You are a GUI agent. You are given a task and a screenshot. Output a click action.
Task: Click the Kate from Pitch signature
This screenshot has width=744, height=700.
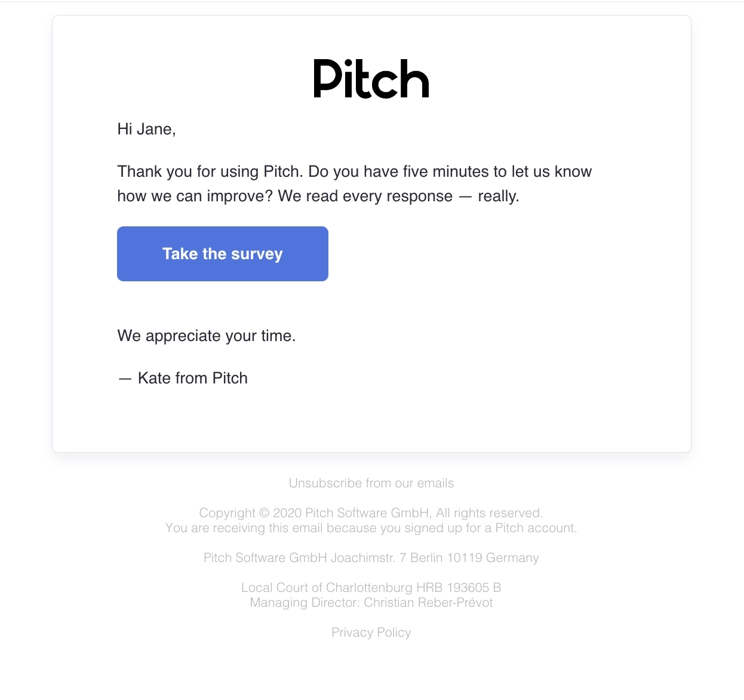pos(182,377)
